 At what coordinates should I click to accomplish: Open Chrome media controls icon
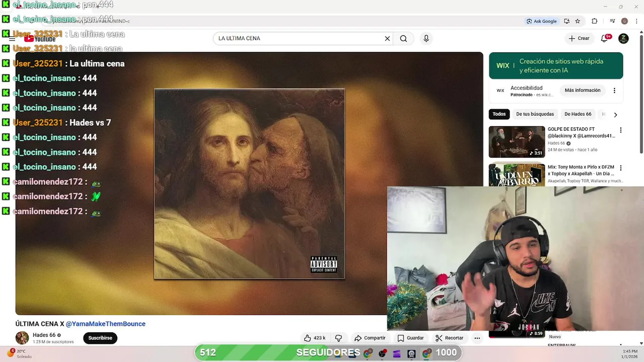coord(612,21)
